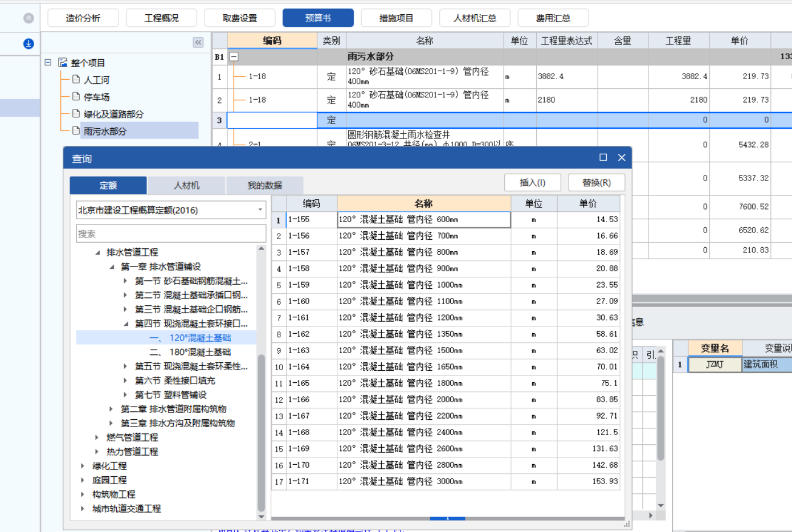Switch to the 措施项目 tab
Screen dimensions: 792x532
(396, 18)
